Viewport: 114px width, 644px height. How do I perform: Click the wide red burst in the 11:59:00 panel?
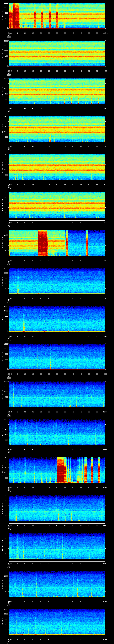(16, 16)
